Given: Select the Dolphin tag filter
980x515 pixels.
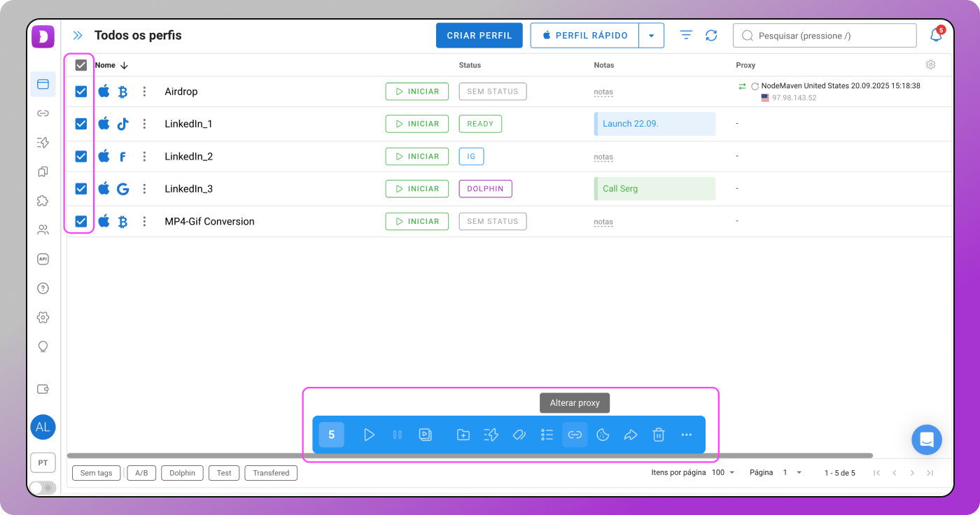Looking at the screenshot, I should coord(182,473).
